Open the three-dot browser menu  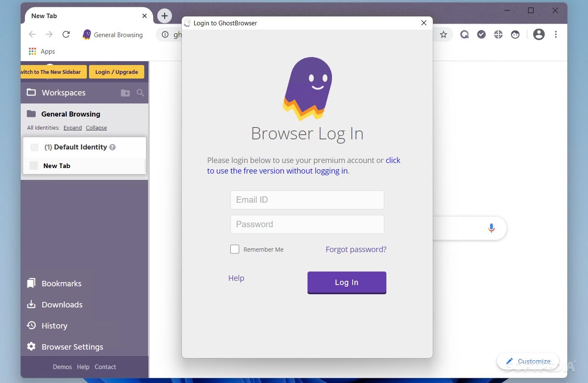click(556, 35)
